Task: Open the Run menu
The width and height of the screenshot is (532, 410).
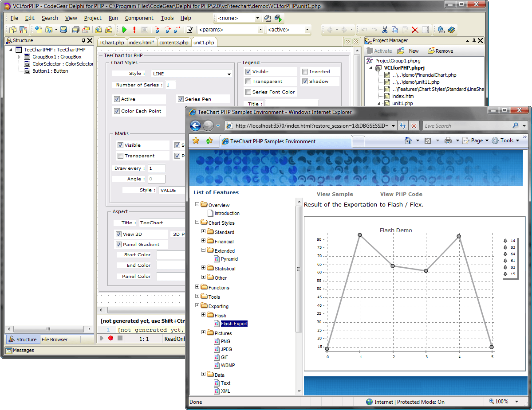Action: (113, 18)
